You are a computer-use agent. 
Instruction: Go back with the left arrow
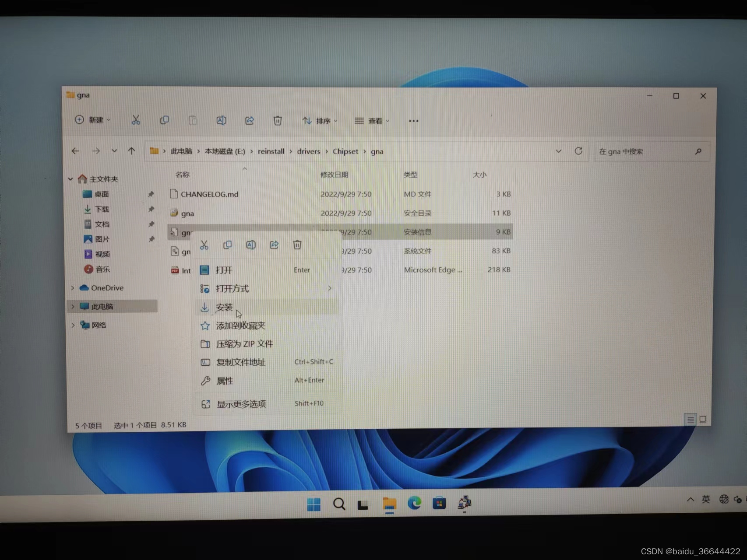75,151
